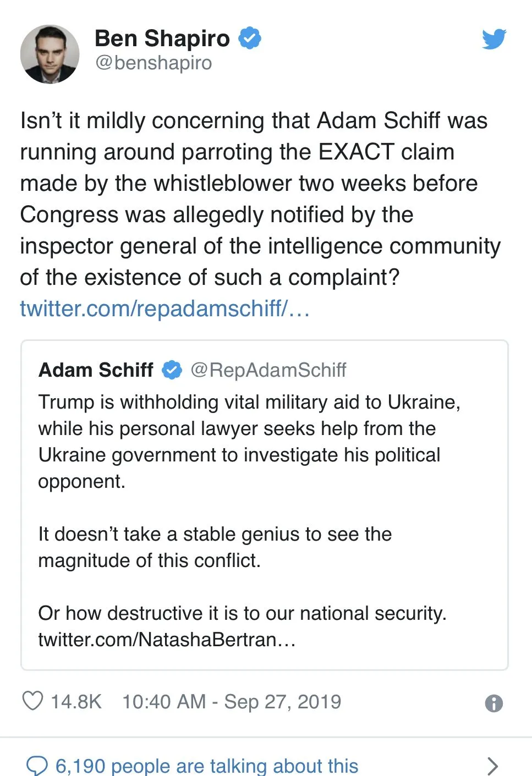The width and height of the screenshot is (532, 776).
Task: View "6,190 people are talking about this"
Action: point(207,766)
